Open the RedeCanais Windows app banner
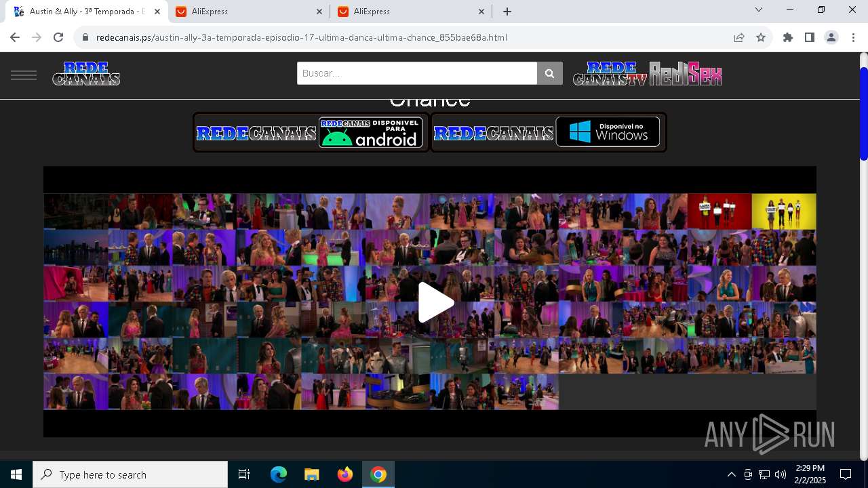868x488 pixels. (549, 132)
